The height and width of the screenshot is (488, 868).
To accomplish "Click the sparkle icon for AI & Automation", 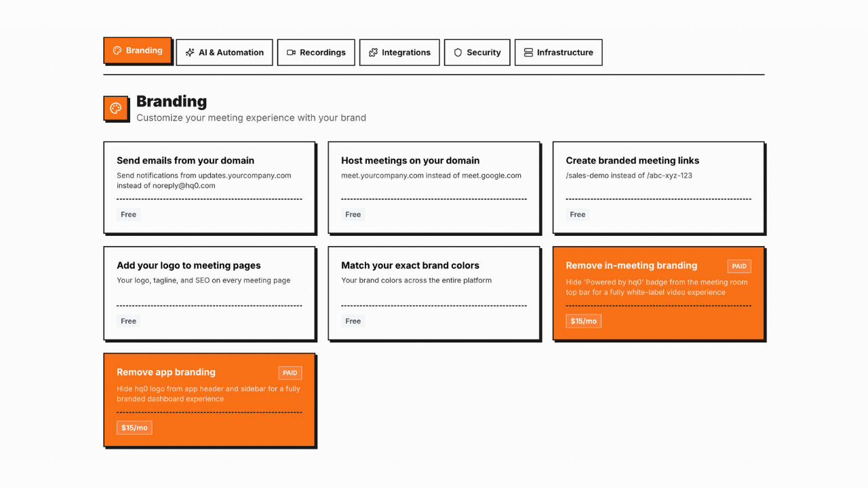I will tap(190, 52).
